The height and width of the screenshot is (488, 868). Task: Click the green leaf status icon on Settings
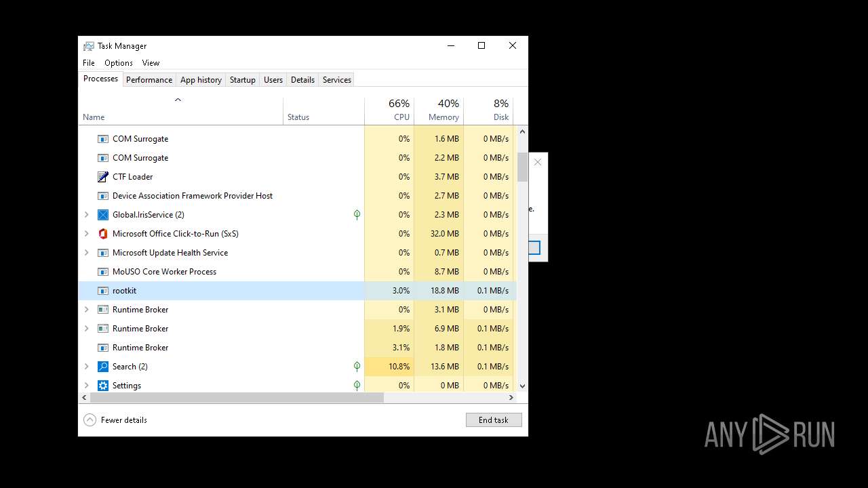(x=357, y=386)
